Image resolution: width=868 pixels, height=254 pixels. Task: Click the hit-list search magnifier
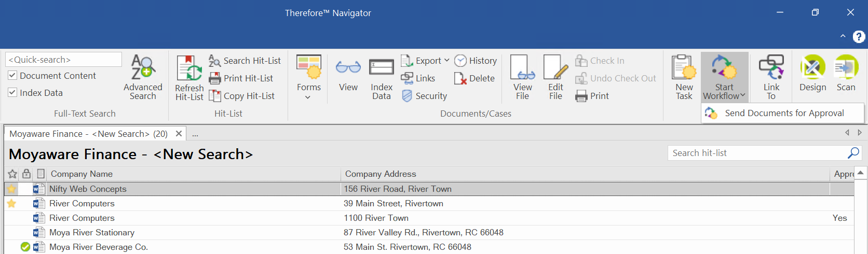tap(853, 153)
